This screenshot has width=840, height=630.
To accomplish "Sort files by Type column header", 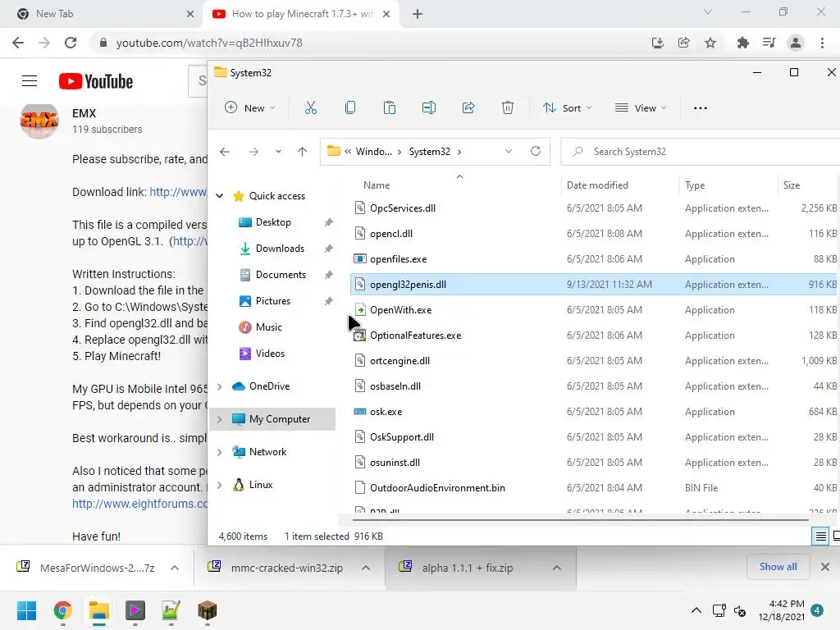I will (695, 185).
